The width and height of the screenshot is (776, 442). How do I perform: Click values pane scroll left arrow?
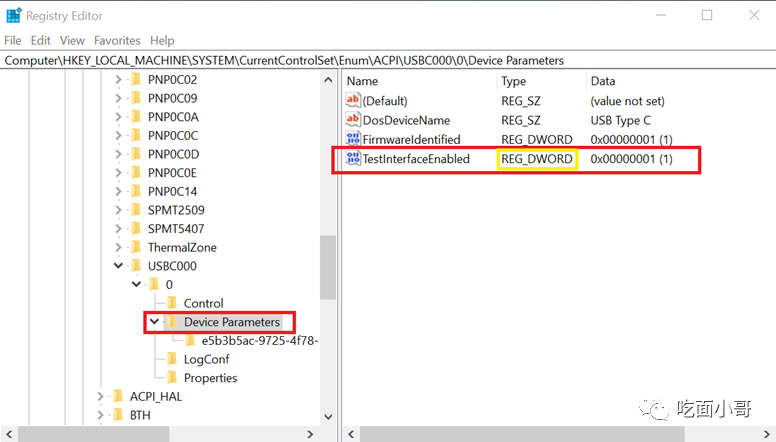(x=351, y=434)
